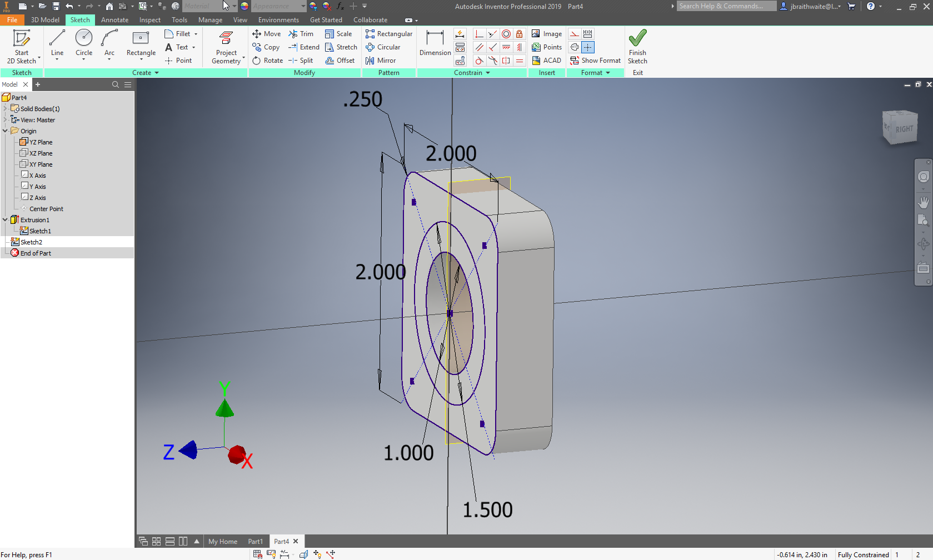Apply the Horizontal constraint
This screenshot has height=560, width=933.
point(506,47)
